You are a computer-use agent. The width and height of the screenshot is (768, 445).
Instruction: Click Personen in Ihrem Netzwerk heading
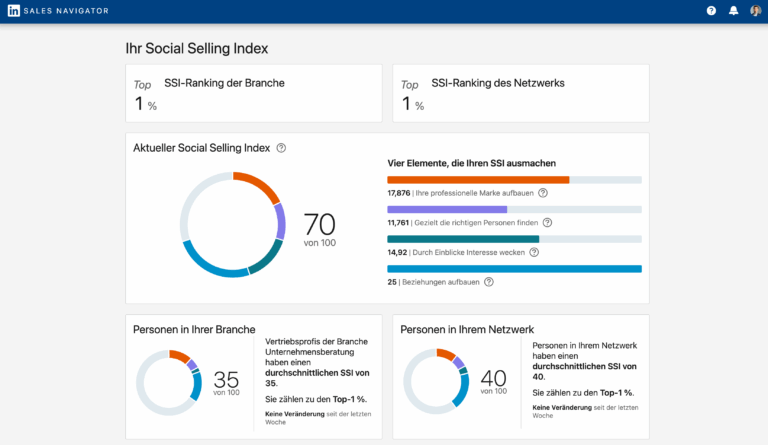tap(467, 329)
